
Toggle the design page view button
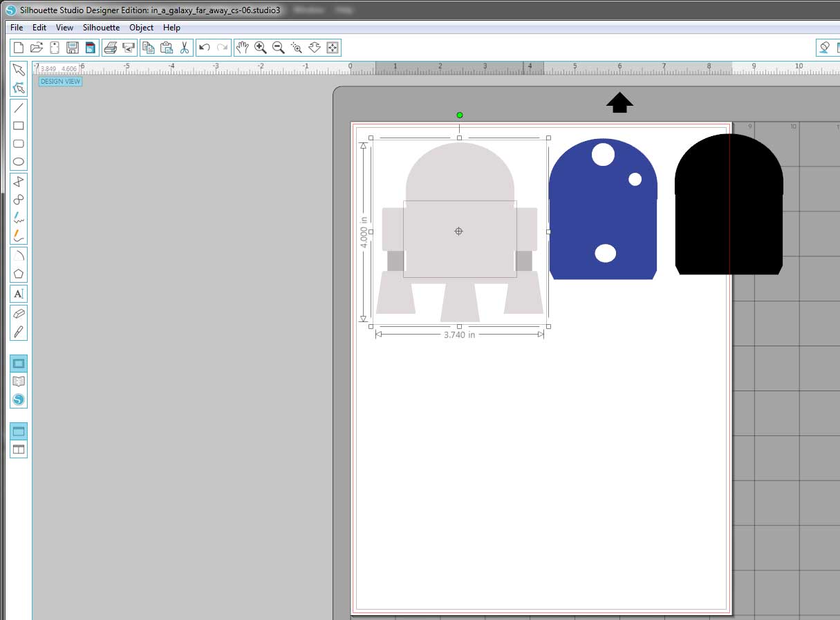coord(19,364)
